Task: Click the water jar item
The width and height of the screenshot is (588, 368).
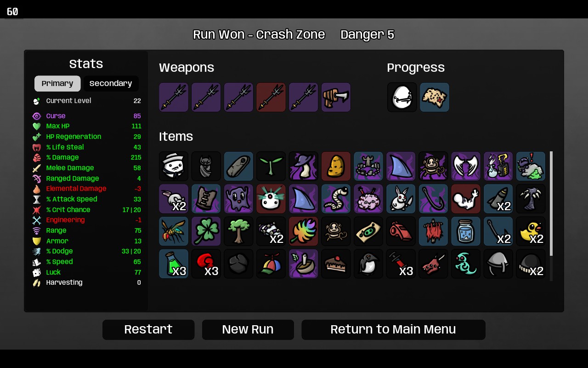Action: tap(466, 231)
